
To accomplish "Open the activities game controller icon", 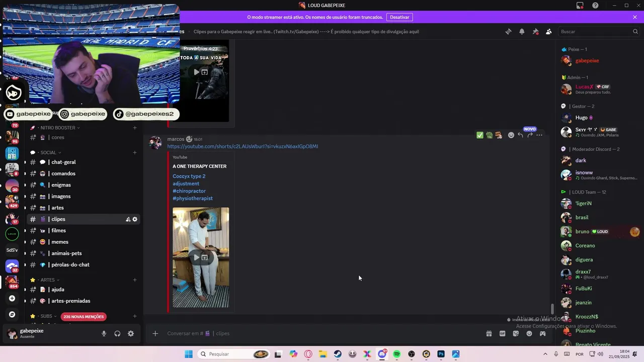I will 542,333.
